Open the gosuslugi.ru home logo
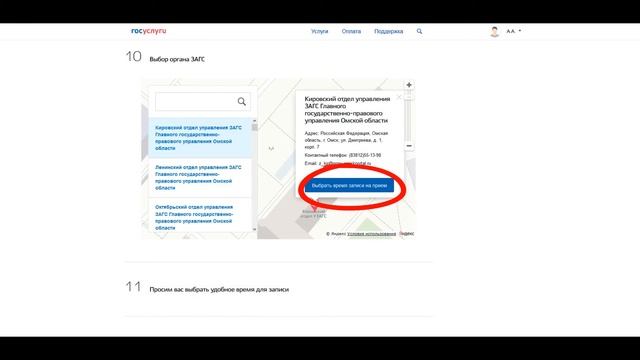Image resolution: width=640 pixels, height=360 pixels. click(149, 31)
